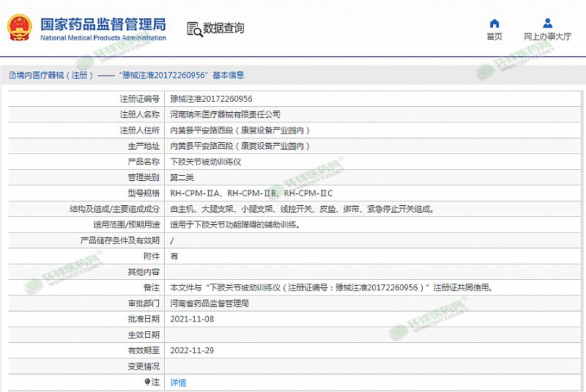Click the 数据查询 magnifier document icon
The height and width of the screenshot is (392, 586).
pos(194,29)
